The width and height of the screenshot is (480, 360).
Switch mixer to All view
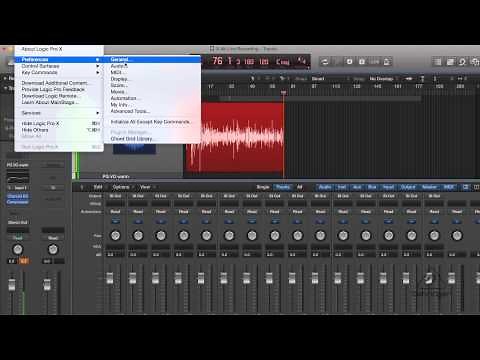(299, 187)
